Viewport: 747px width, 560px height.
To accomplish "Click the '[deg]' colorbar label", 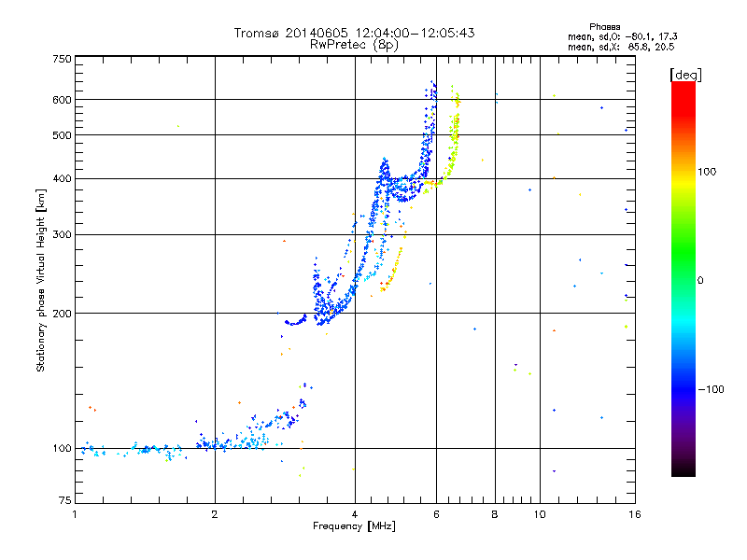I will (x=685, y=76).
